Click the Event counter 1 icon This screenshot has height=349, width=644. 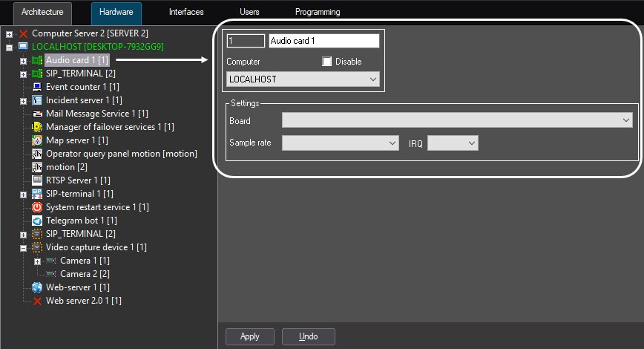37,87
